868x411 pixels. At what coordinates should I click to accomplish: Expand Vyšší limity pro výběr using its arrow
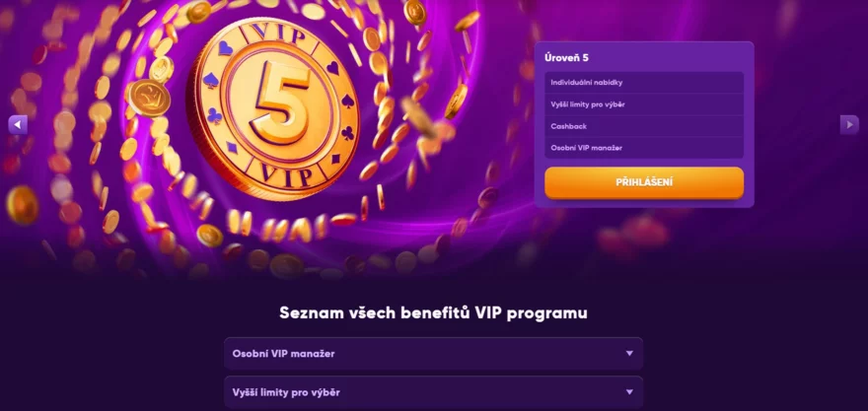pyautogui.click(x=629, y=392)
